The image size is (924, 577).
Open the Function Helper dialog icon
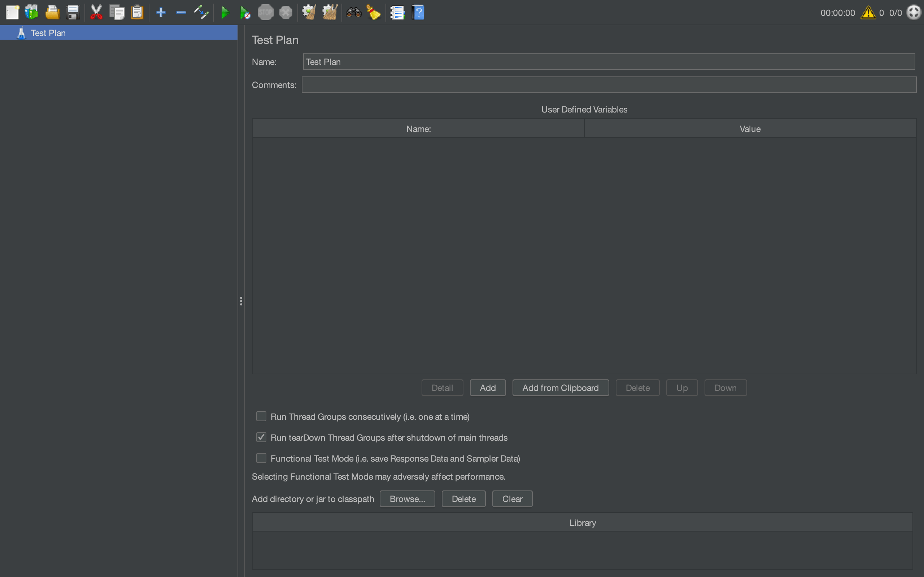point(397,12)
